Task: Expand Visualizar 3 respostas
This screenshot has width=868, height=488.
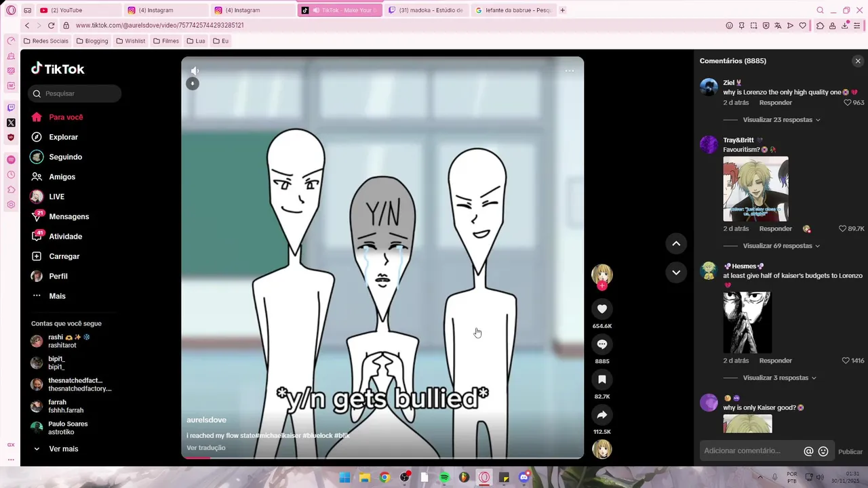Action: 779,378
